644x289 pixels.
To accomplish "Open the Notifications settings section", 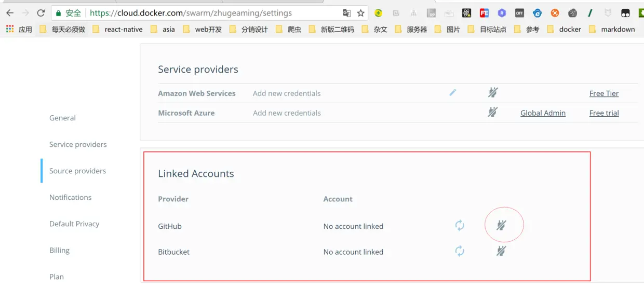I will click(70, 197).
